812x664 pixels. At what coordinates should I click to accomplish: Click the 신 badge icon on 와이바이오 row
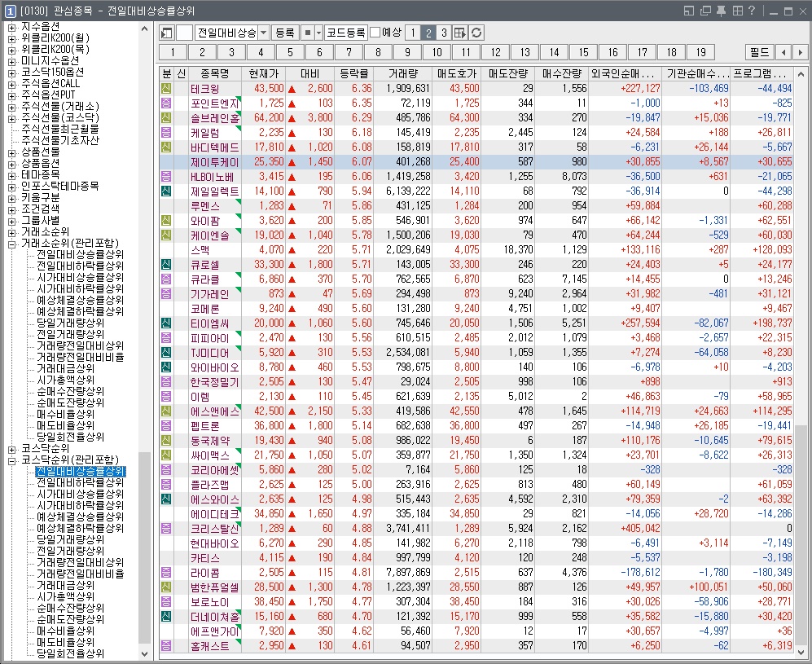[x=165, y=367]
